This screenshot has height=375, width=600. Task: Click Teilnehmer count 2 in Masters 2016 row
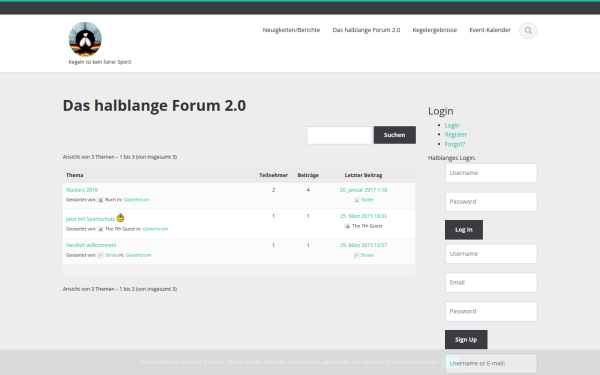tap(273, 190)
